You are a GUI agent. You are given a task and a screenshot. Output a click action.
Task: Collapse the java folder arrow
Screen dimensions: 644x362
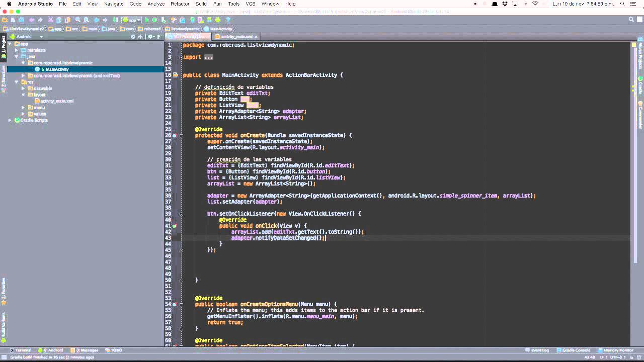pyautogui.click(x=17, y=56)
